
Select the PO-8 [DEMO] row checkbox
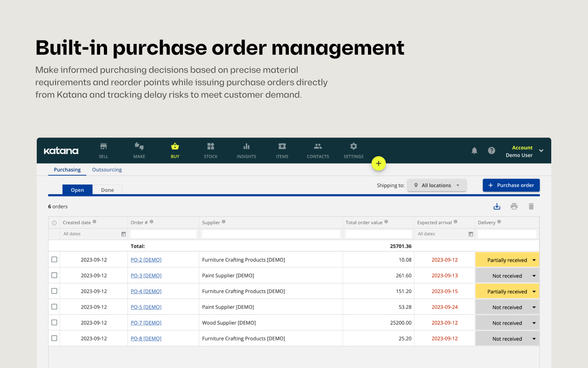pos(54,338)
